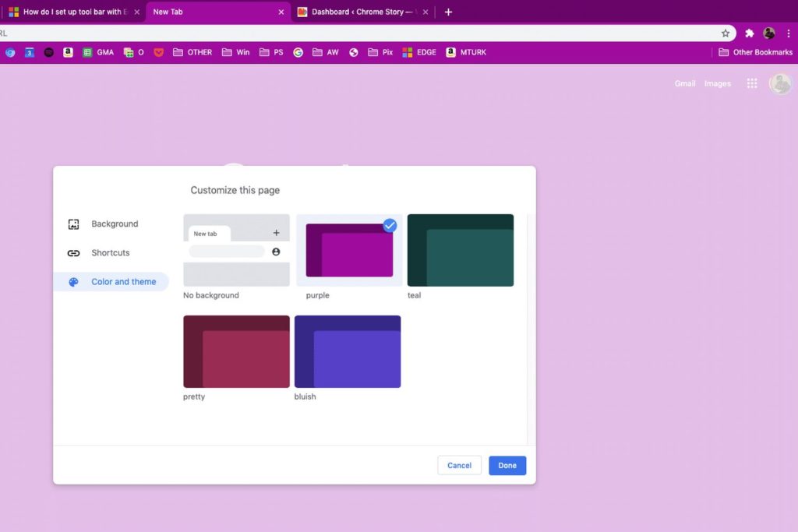Open the Google apps grid
Image resolution: width=798 pixels, height=532 pixels.
tap(751, 83)
